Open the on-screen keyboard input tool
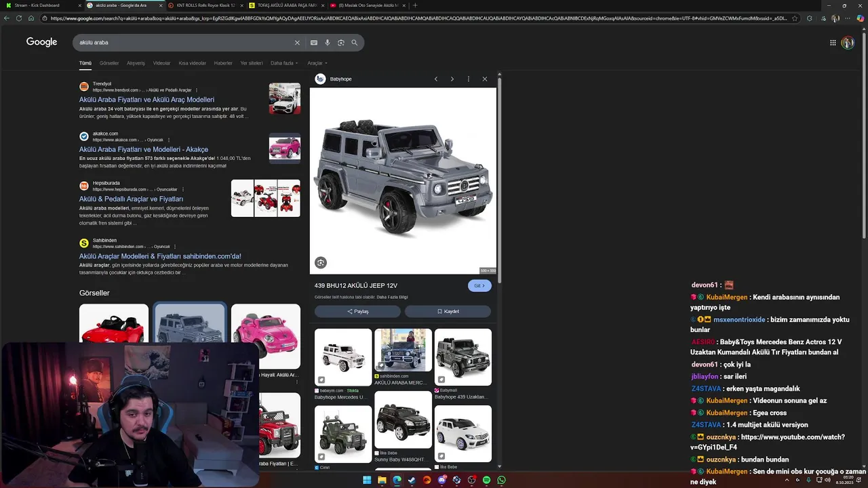This screenshot has width=868, height=488. coord(313,43)
